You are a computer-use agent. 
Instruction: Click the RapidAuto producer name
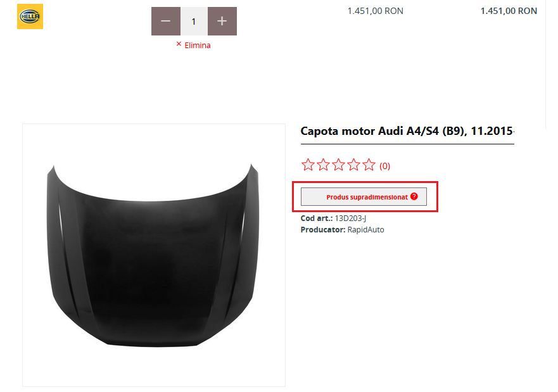coord(365,230)
